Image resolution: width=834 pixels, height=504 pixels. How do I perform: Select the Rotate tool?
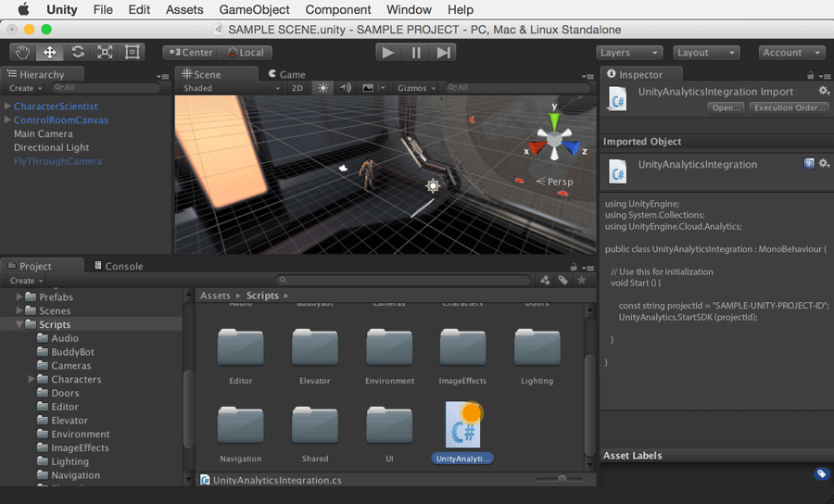[x=78, y=53]
